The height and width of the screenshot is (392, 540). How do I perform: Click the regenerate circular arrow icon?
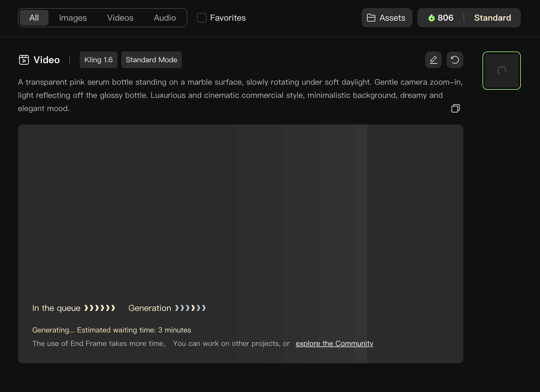(x=455, y=60)
